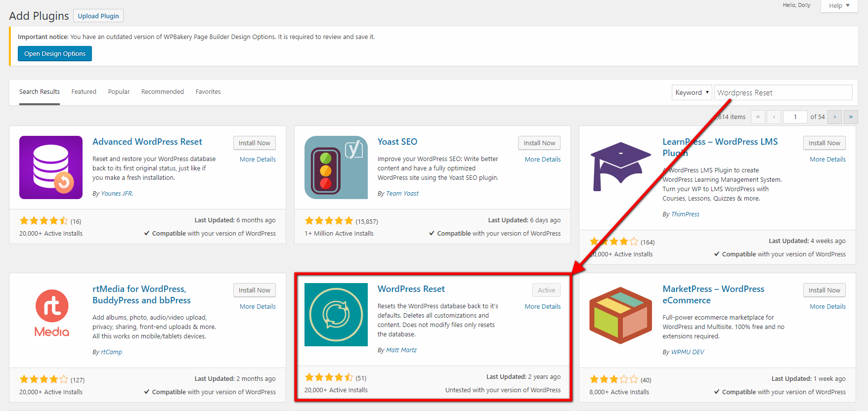Open the Keyword search type dropdown
Viewport: 868px width, 411px height.
[x=692, y=92]
